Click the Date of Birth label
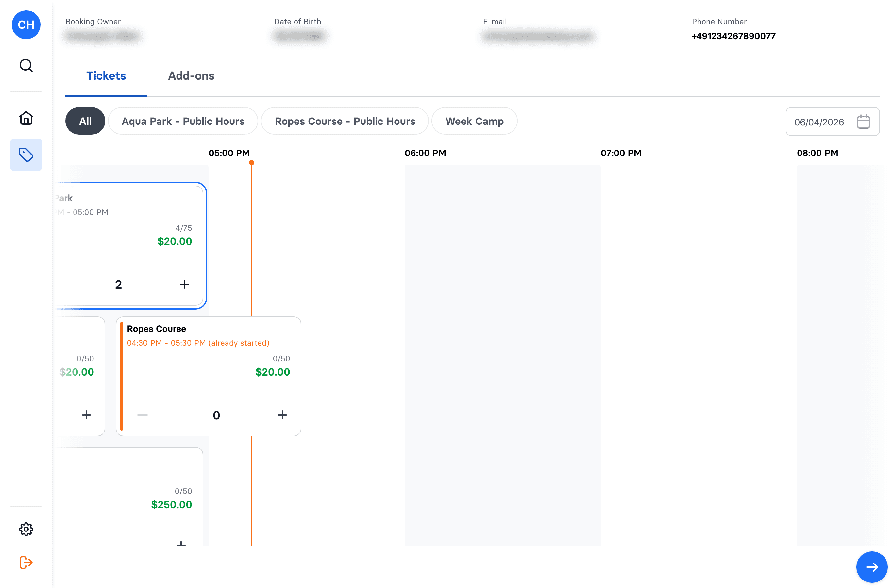 coord(297,22)
